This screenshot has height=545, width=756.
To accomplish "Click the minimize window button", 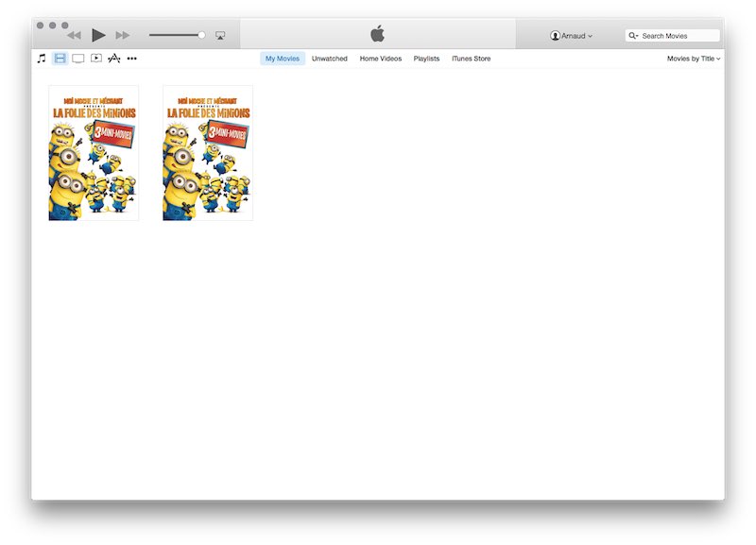I will pos(53,26).
